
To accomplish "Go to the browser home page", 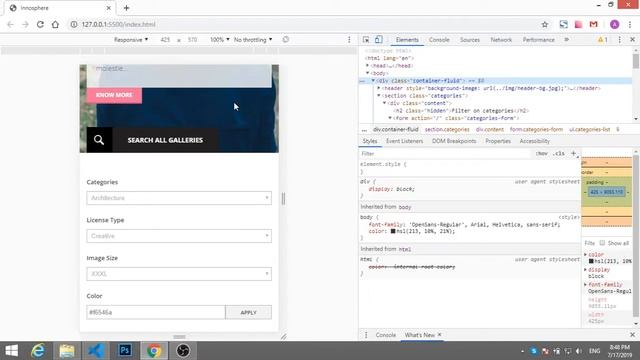I will [55, 24].
